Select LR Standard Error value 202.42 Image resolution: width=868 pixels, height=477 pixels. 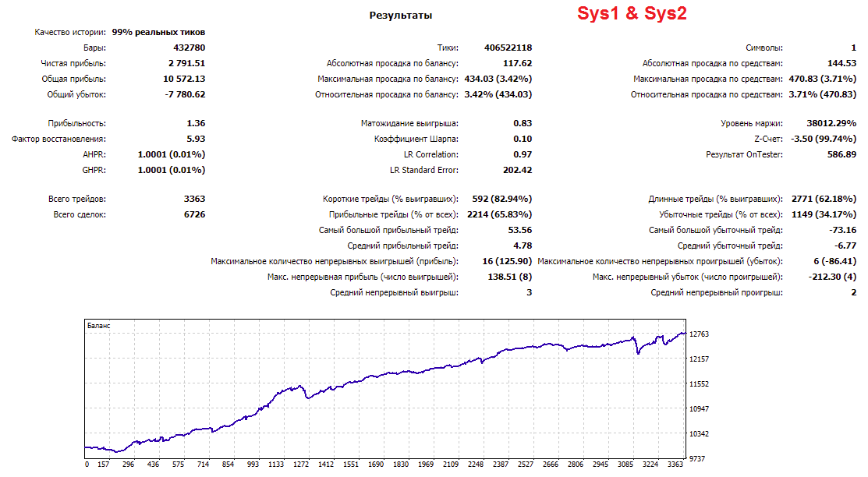pyautogui.click(x=518, y=170)
